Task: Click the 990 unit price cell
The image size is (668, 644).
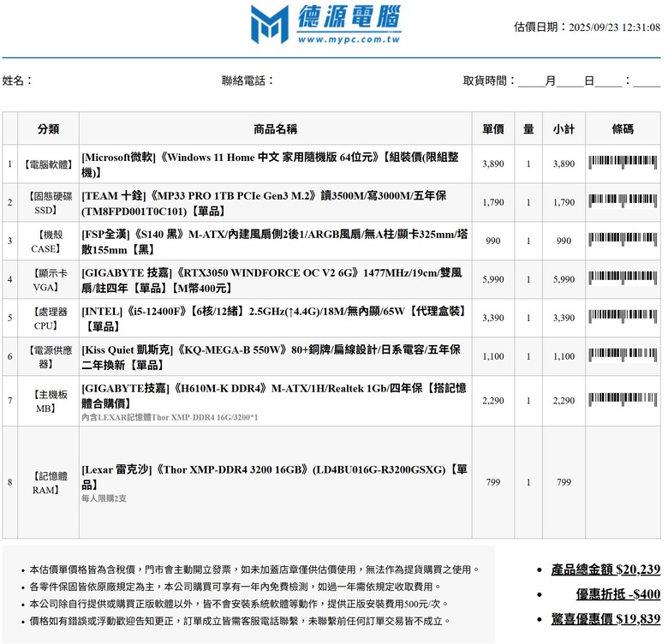Action: 493,241
